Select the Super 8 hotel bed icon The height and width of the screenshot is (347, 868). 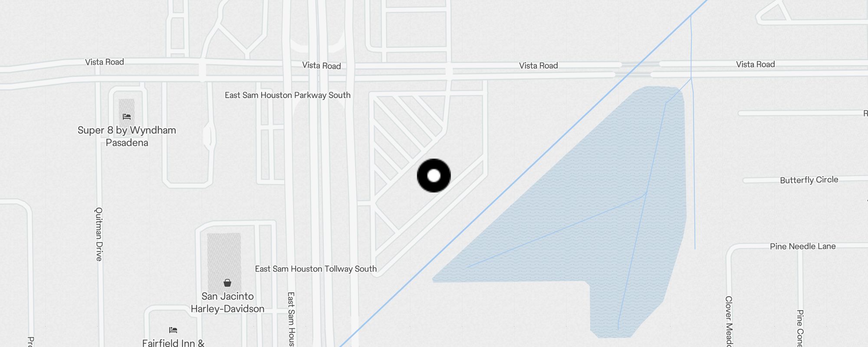[127, 116]
